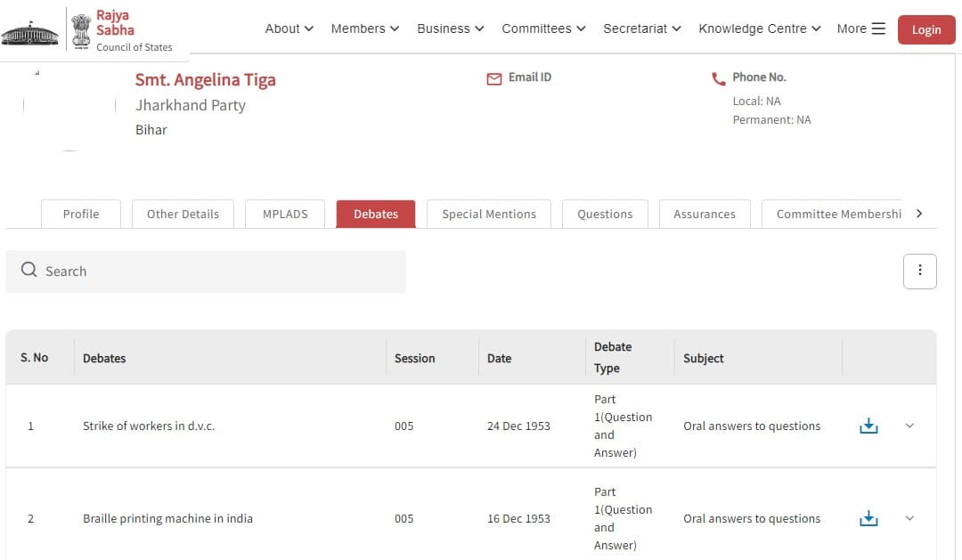Download the Strike of workers debate file
962x560 pixels.
tap(868, 426)
